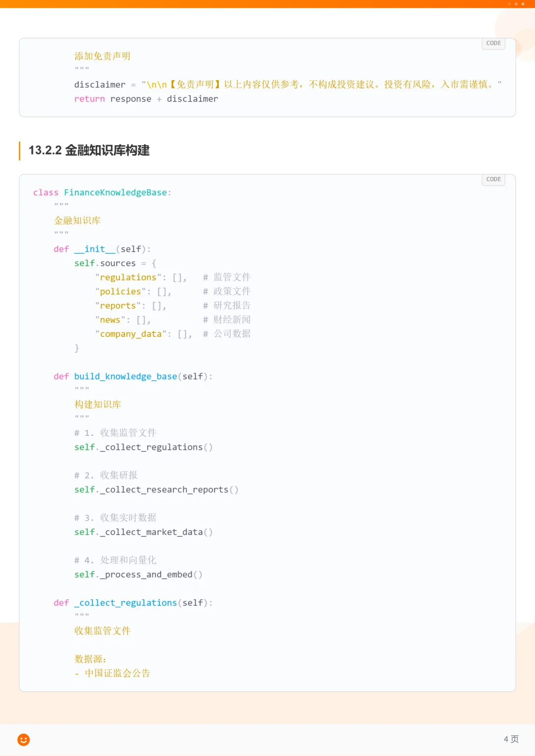This screenshot has height=756, width=535.
Task: Click the '添加免责声明' docstring text
Action: tap(103, 56)
